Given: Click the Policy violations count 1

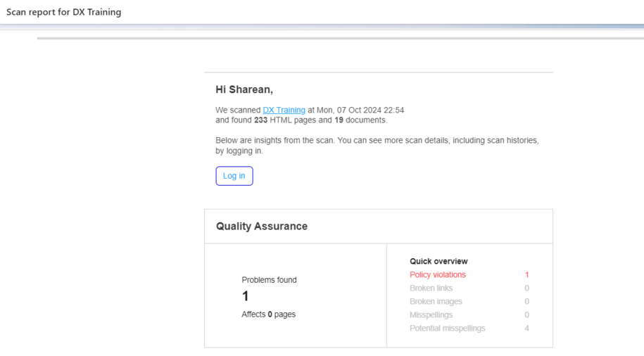Looking at the screenshot, I should pyautogui.click(x=526, y=274).
